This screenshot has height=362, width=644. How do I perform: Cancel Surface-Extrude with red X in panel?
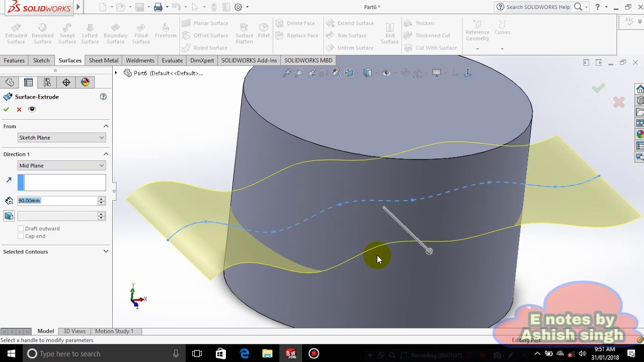pyautogui.click(x=19, y=109)
